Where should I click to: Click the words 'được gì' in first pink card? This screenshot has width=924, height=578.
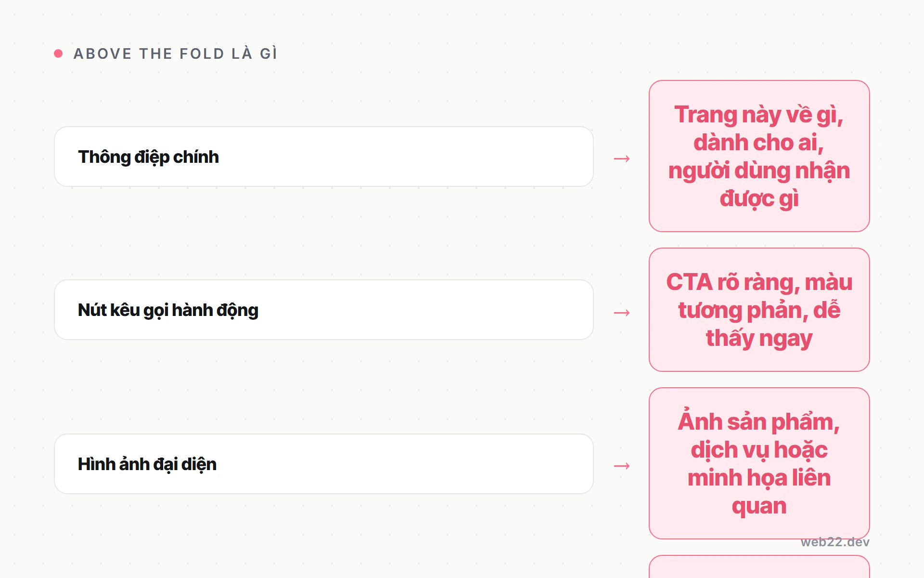[x=759, y=199]
